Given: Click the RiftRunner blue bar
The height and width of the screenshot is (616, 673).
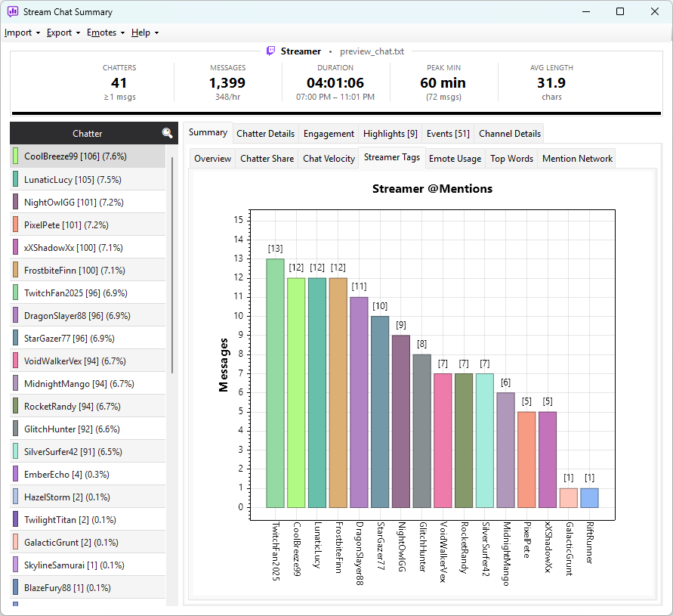Looking at the screenshot, I should [589, 498].
